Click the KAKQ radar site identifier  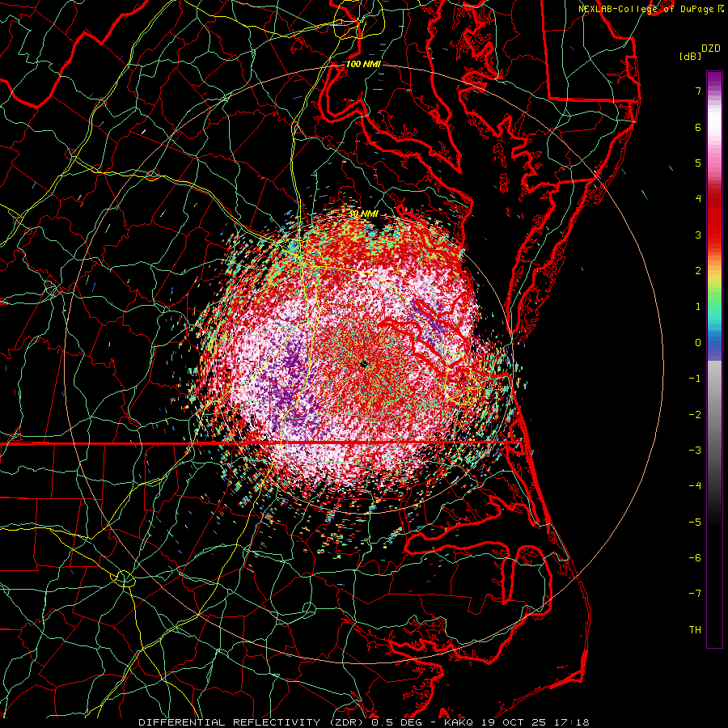pyautogui.click(x=458, y=722)
